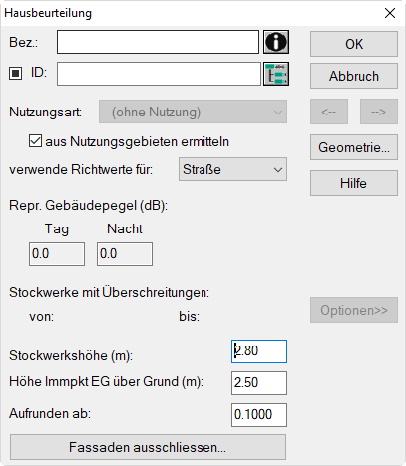Select the 'Aufrunden ab' value field
The width and height of the screenshot is (406, 466).
tap(259, 415)
